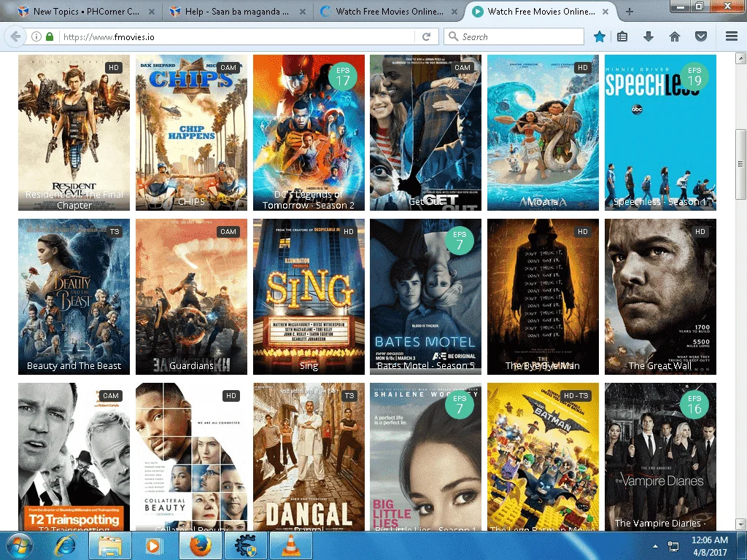Open the media player taskbar icon

pos(153,545)
